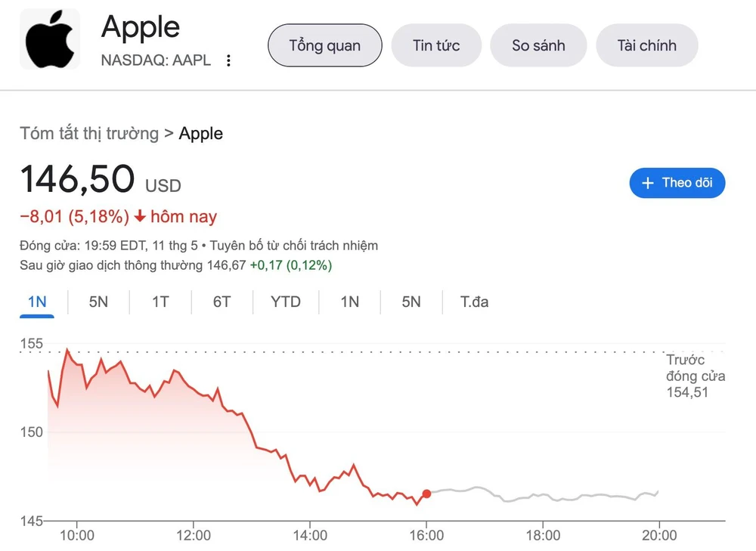The image size is (756, 551).
Task: Click the Apple breadcrumb link
Action: (201, 133)
